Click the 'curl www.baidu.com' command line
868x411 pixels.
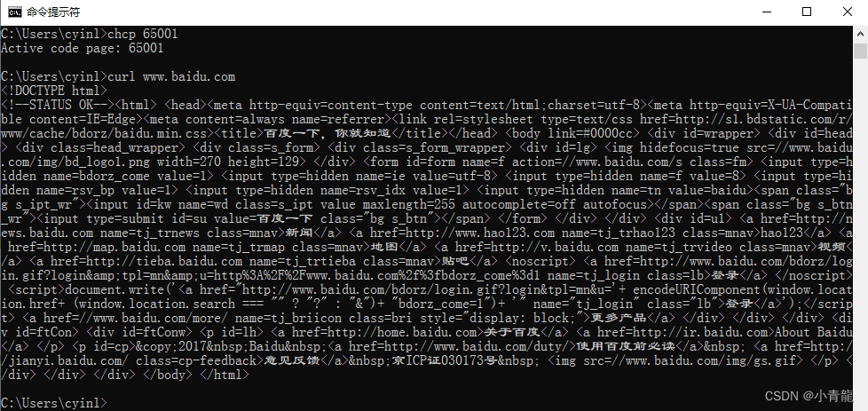click(118, 76)
